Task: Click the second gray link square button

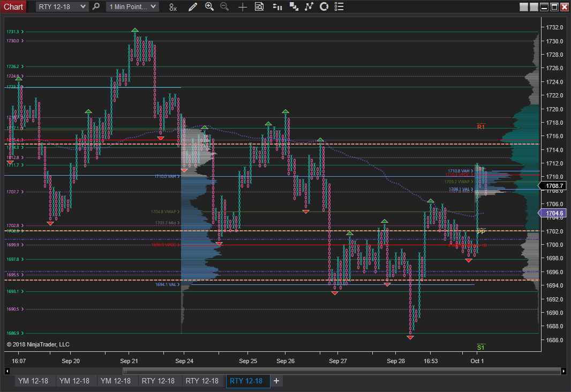Action: click(x=534, y=7)
